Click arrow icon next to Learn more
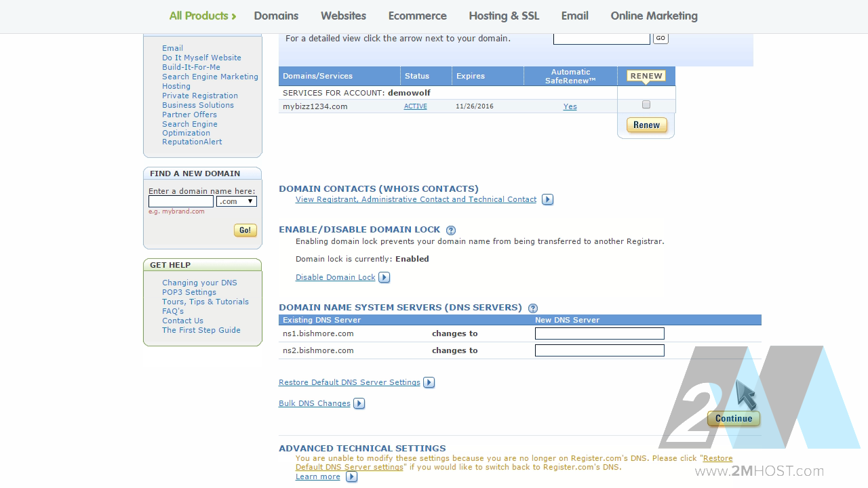Image resolution: width=868 pixels, height=488 pixels. [x=351, y=477]
